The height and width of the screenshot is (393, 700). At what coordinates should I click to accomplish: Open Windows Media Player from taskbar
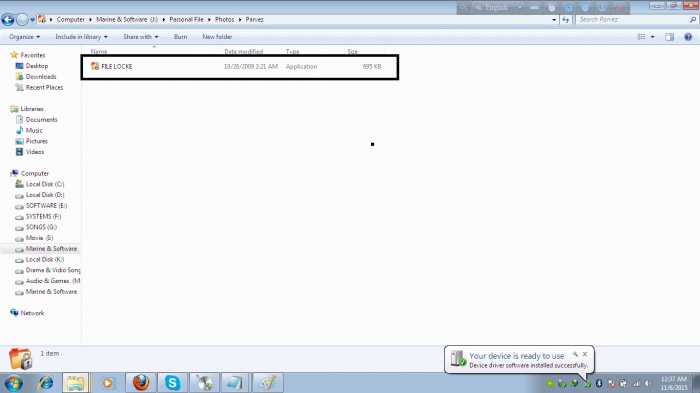point(108,383)
